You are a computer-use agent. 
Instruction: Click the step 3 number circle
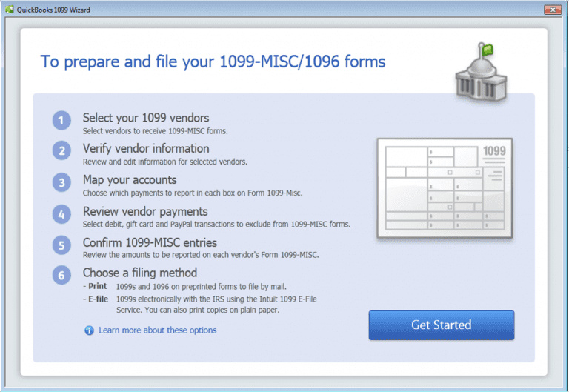[61, 182]
